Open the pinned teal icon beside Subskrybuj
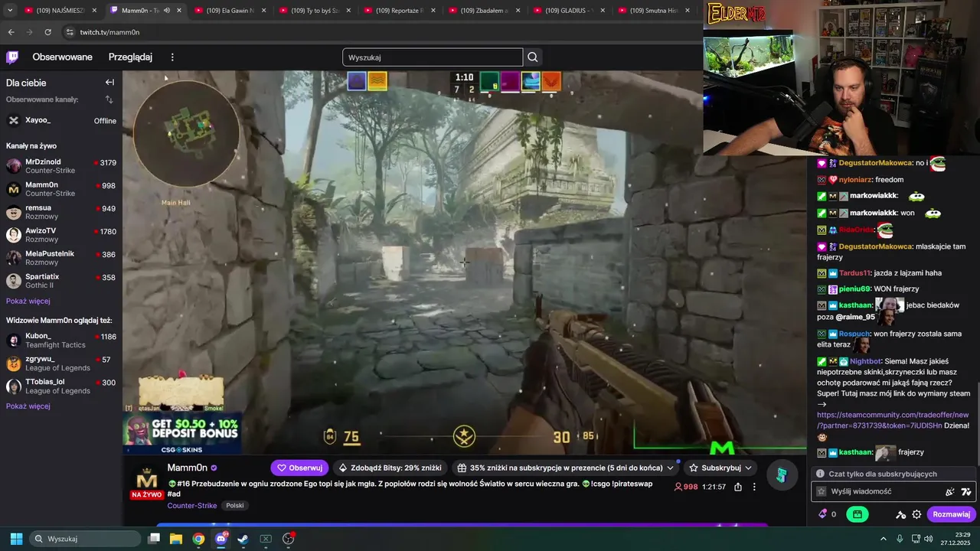980x551 pixels. coord(782,475)
